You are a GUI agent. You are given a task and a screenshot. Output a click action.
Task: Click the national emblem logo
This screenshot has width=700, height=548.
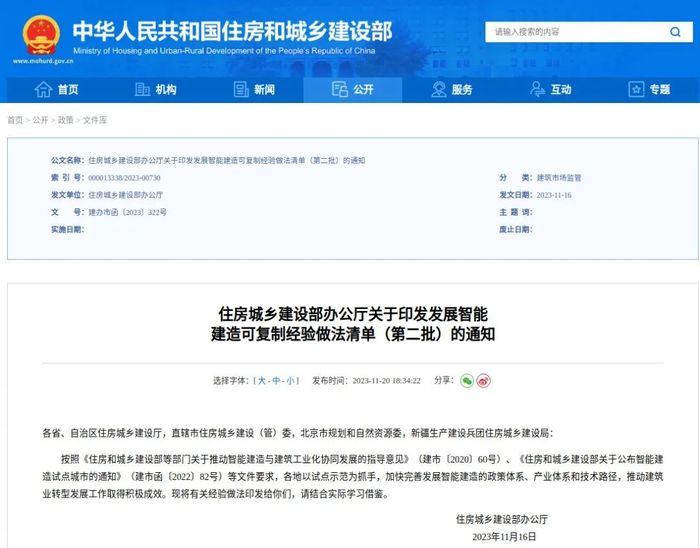click(x=42, y=35)
